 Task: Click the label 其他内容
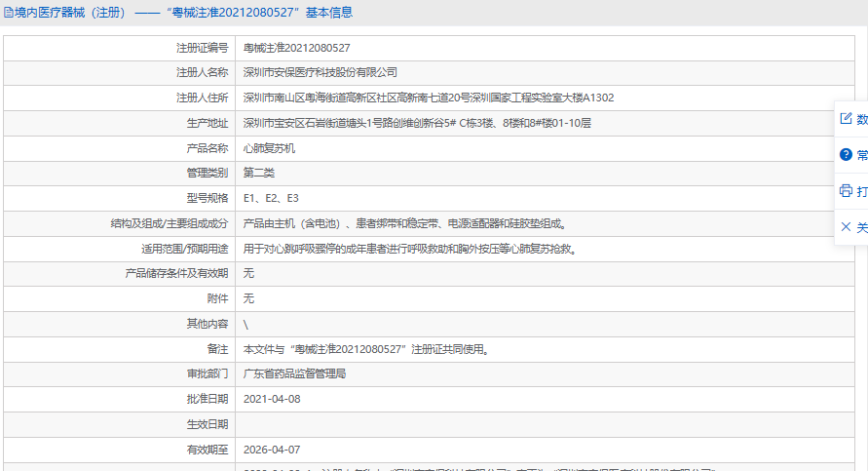click(208, 324)
